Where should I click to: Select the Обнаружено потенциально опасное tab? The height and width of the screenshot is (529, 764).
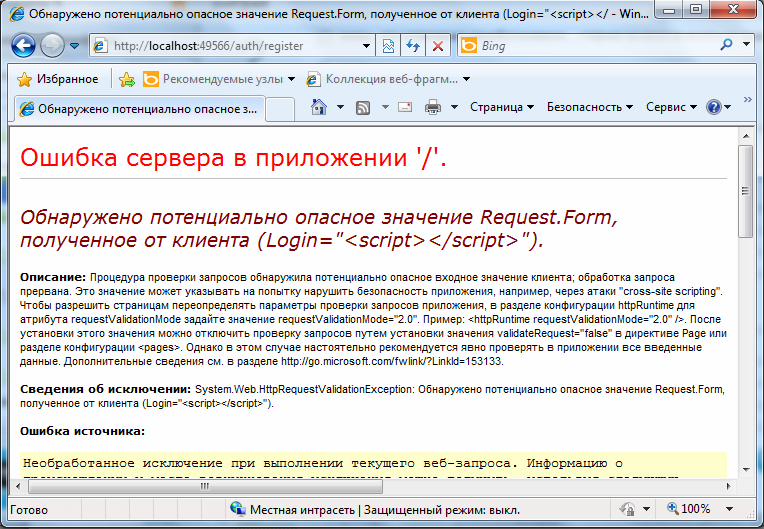pos(139,109)
